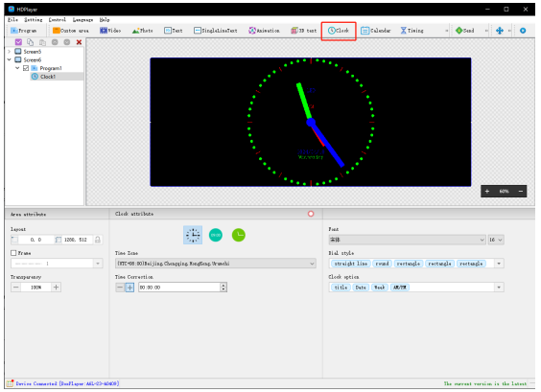Select the teal digital clock style icon
This screenshot has height=392, width=541.
click(x=216, y=235)
